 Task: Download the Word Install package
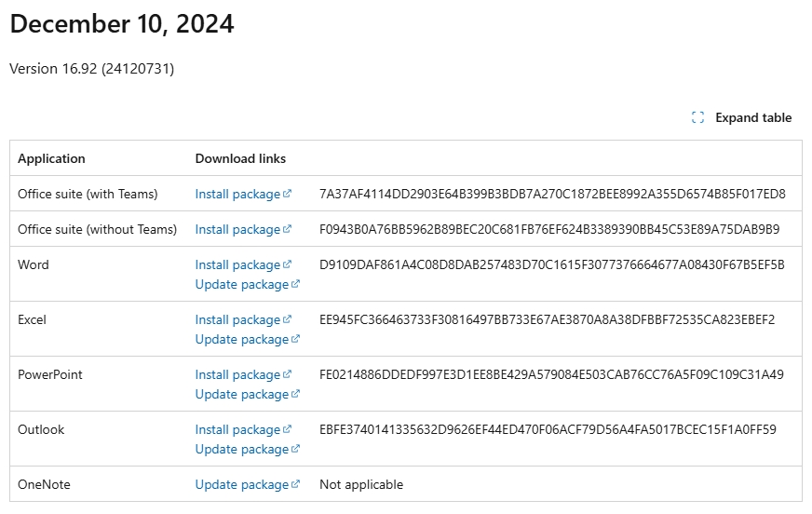tap(237, 264)
